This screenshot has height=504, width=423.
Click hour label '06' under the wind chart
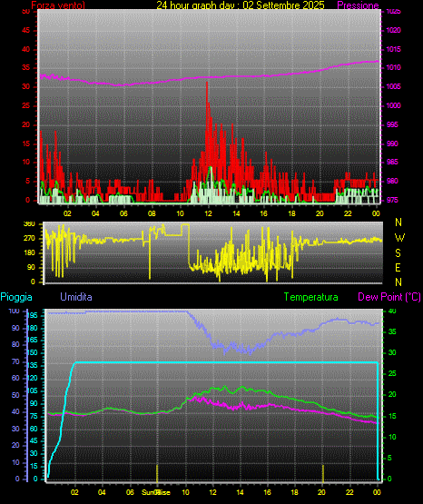(x=123, y=213)
